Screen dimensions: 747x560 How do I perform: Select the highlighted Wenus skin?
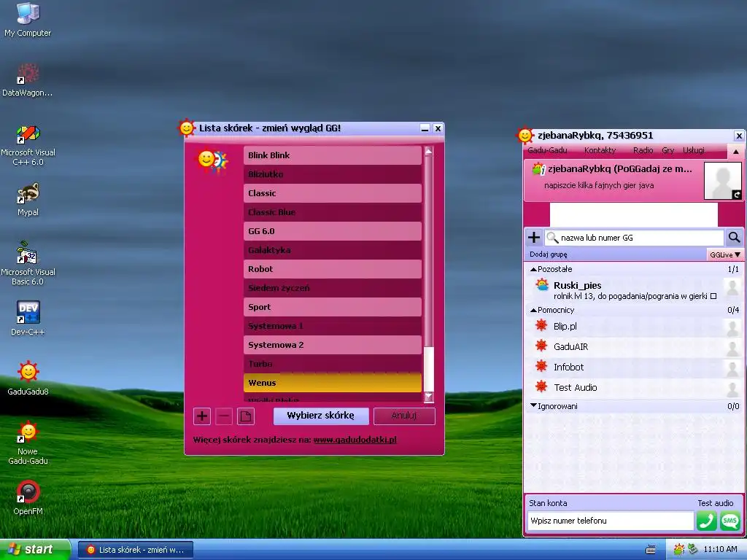(x=333, y=383)
